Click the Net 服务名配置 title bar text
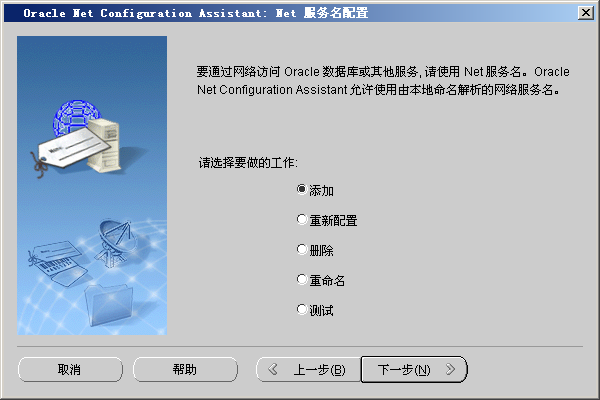The width and height of the screenshot is (600, 400). 322,13
